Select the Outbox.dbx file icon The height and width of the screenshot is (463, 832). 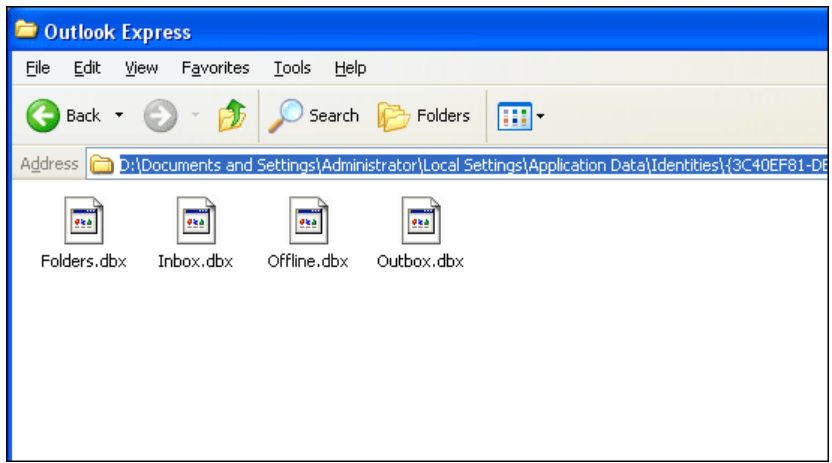421,221
